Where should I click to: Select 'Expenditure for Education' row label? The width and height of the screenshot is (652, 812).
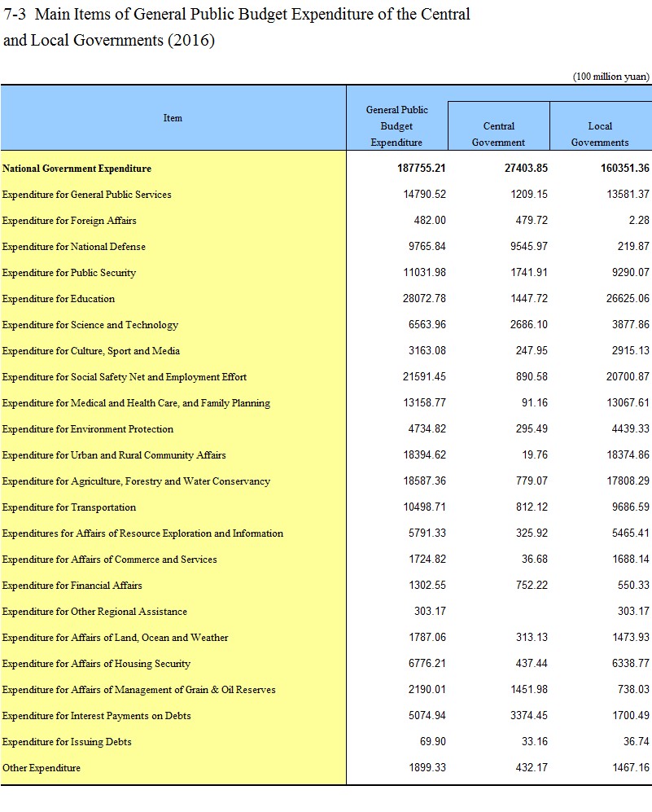point(59,299)
